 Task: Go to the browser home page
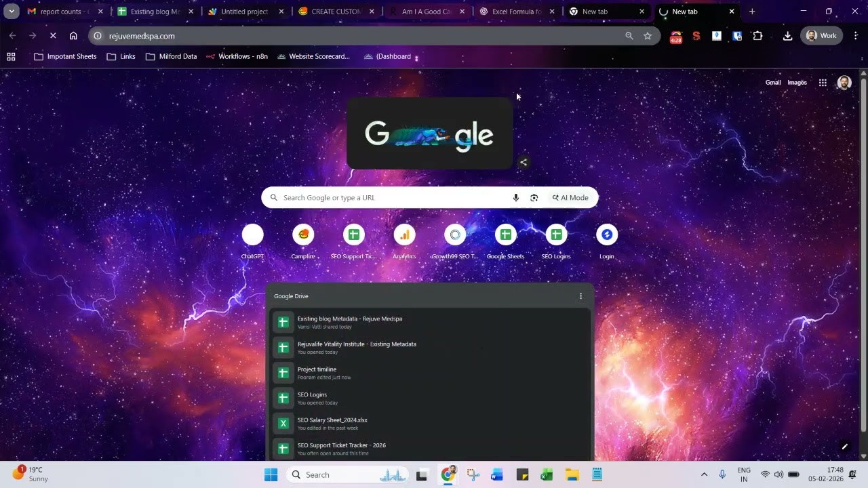[x=73, y=36]
